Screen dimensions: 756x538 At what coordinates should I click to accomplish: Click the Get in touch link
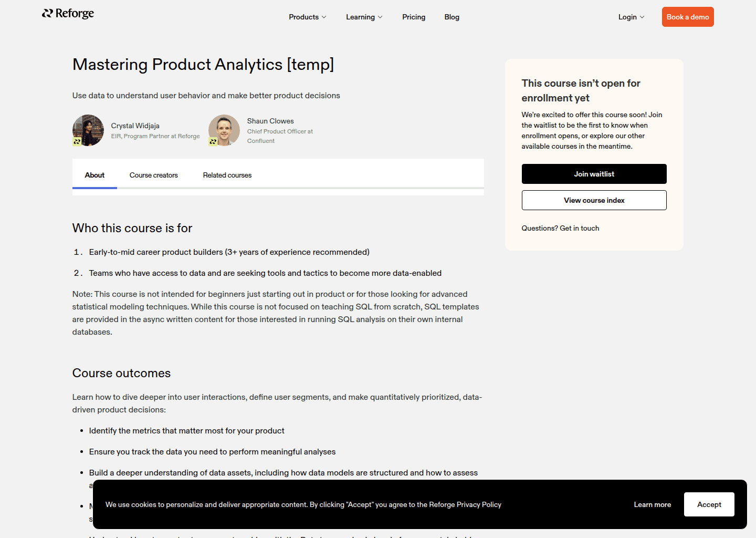(x=579, y=228)
